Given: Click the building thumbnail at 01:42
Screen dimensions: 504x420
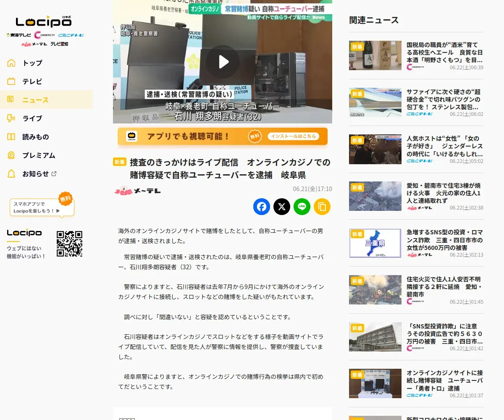Looking at the screenshot, I should click(375, 337).
